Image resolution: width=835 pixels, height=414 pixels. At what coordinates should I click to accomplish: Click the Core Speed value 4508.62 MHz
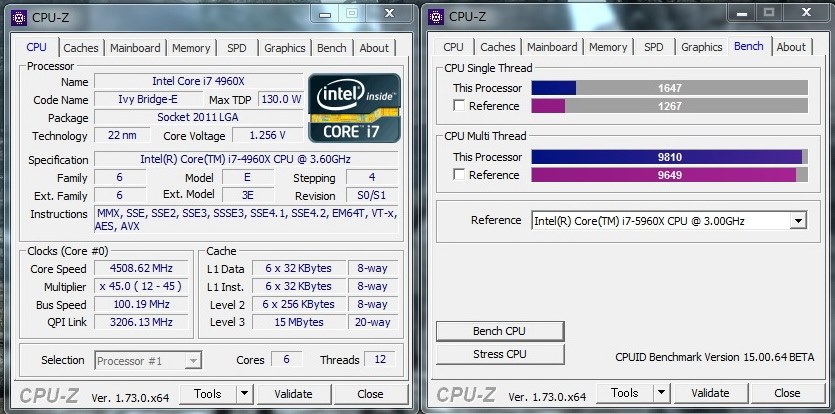coord(141,268)
